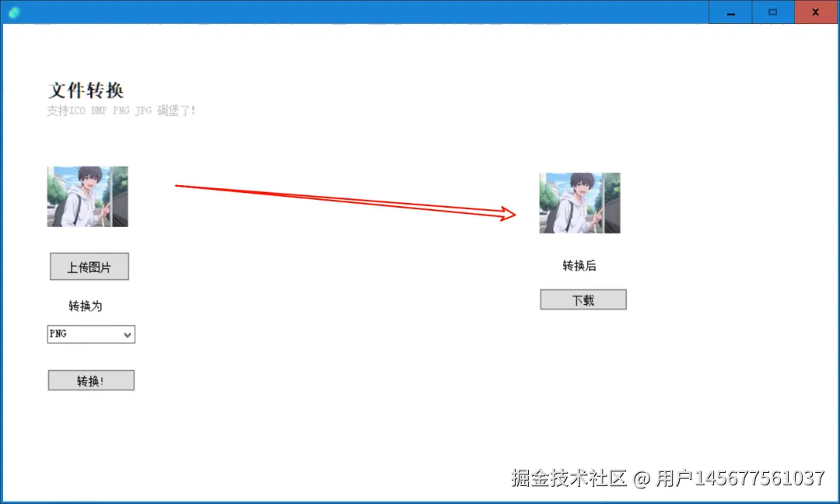Click the red arrow's arrowhead
Image resolution: width=840 pixels, height=504 pixels.
click(507, 214)
